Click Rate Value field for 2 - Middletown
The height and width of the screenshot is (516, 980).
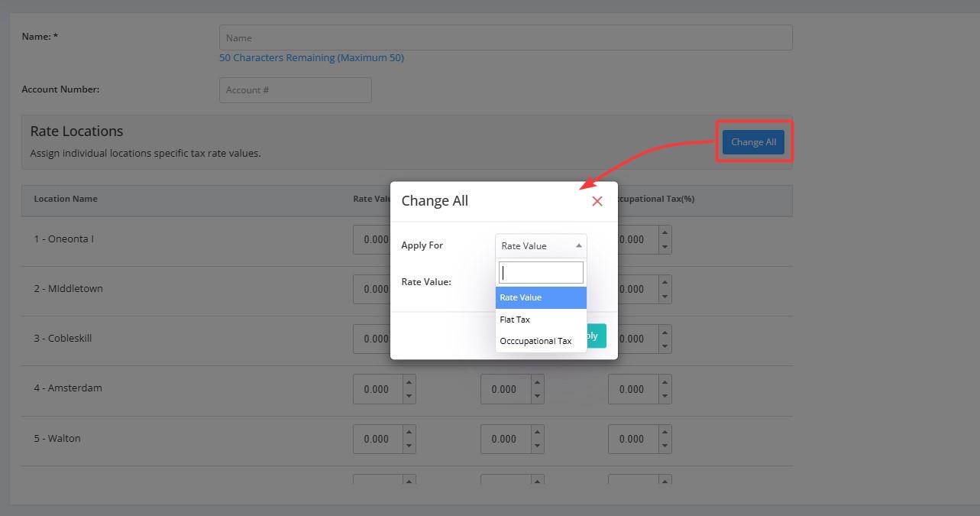372,289
